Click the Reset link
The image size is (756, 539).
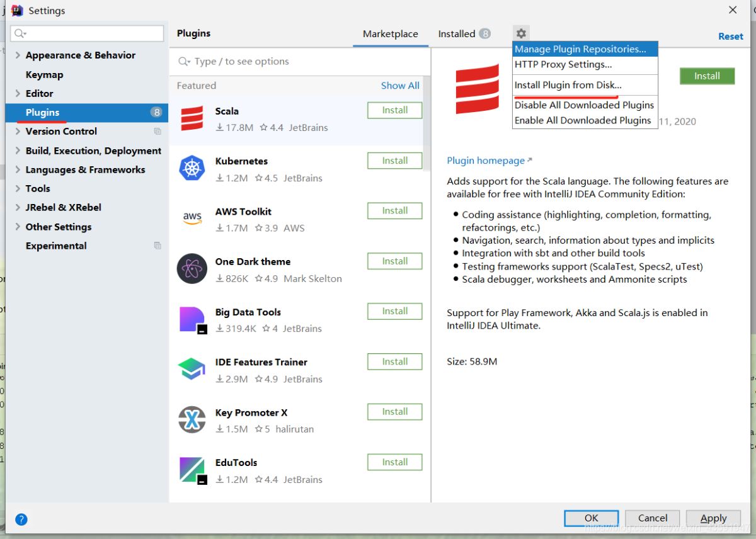coord(731,37)
